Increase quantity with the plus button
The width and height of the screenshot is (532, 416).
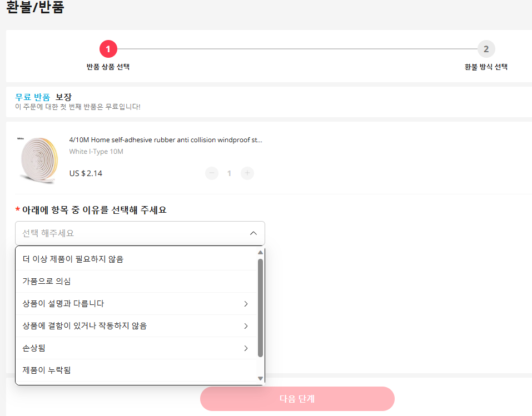(247, 173)
